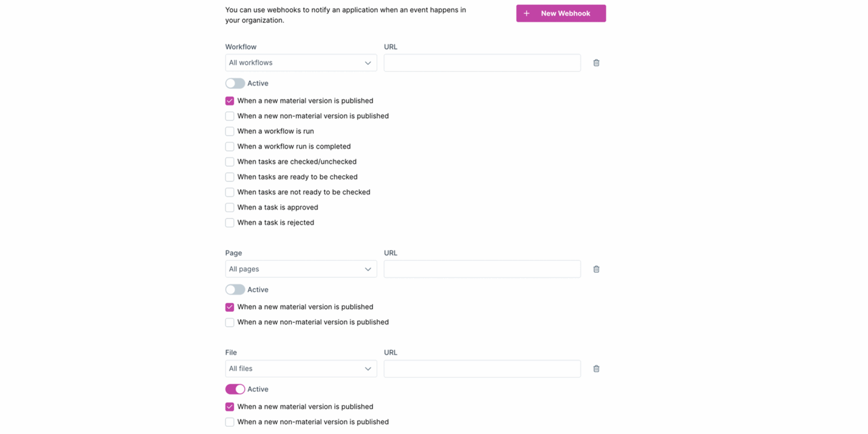868x434 pixels.
Task: Delete the File webhook with trash icon
Action: (x=596, y=369)
